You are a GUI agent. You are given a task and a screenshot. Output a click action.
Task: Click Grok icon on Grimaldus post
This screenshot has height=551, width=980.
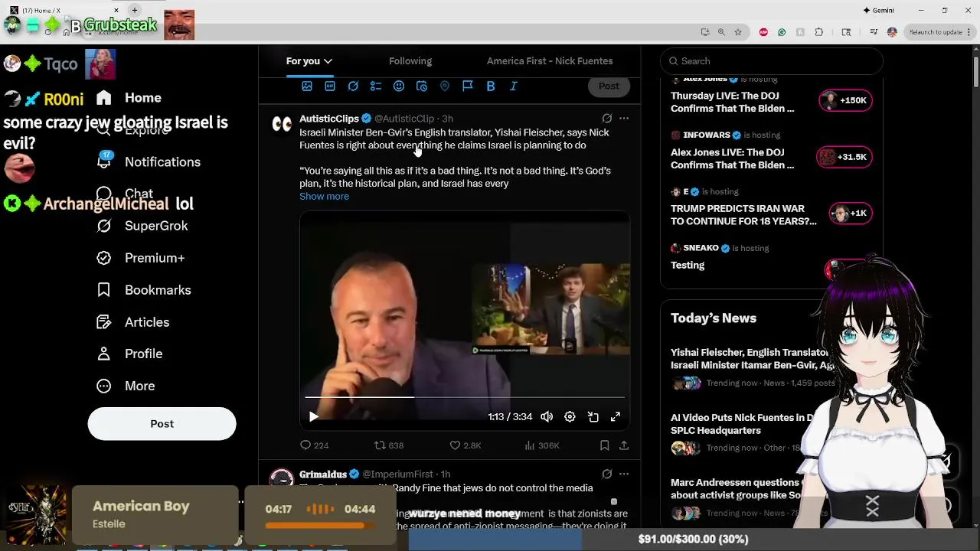(606, 474)
